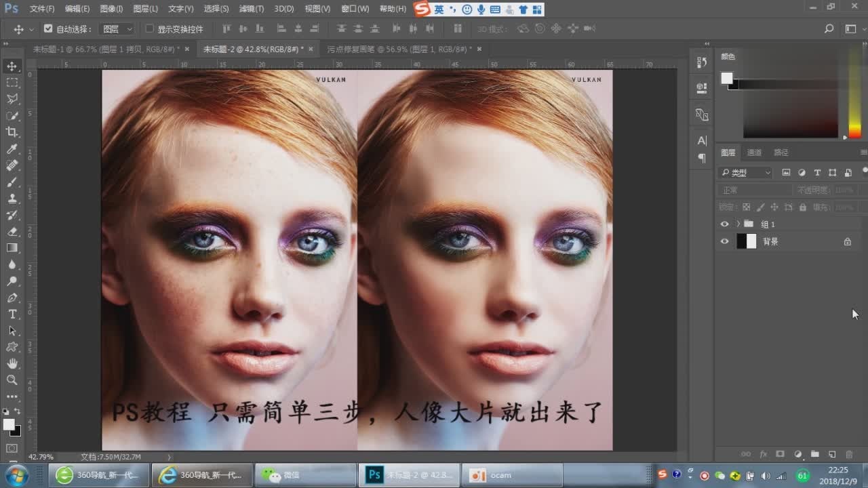Open the layer filter 类型 dropdown
The height and width of the screenshot is (488, 868).
pos(745,173)
